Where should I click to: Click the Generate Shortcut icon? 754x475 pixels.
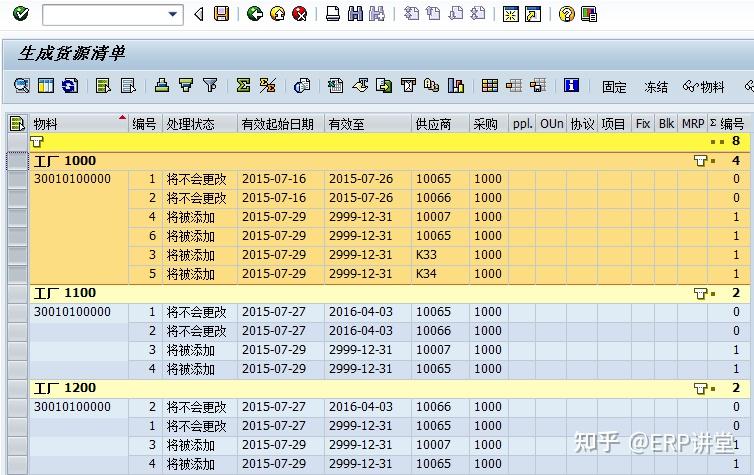point(533,13)
